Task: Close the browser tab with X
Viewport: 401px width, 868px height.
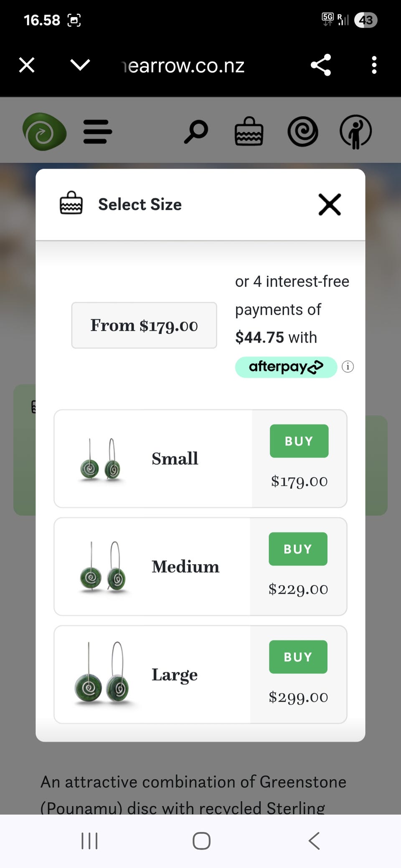Action: pyautogui.click(x=27, y=65)
